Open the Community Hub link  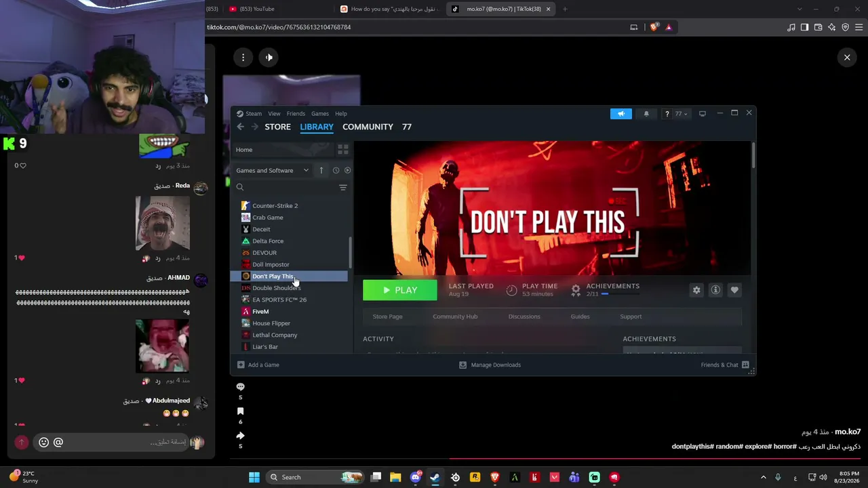455,317
